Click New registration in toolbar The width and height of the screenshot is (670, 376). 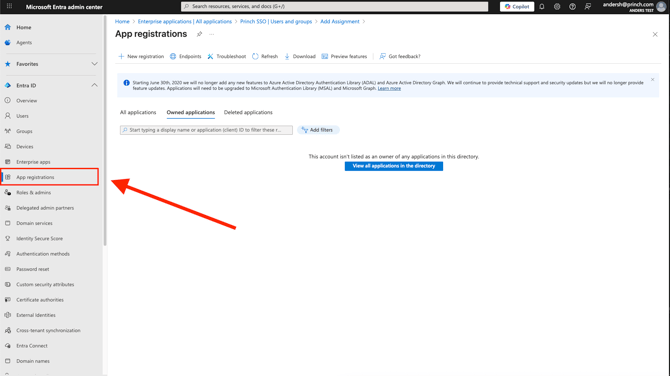(141, 56)
